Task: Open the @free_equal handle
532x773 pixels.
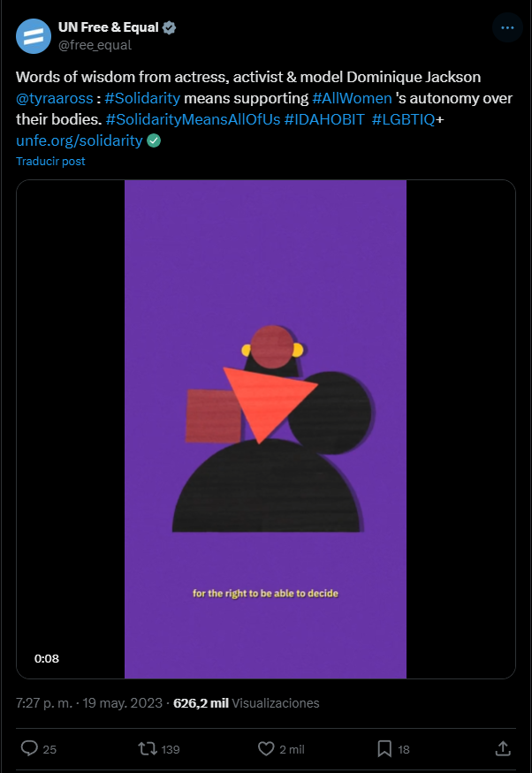Action: [95, 45]
